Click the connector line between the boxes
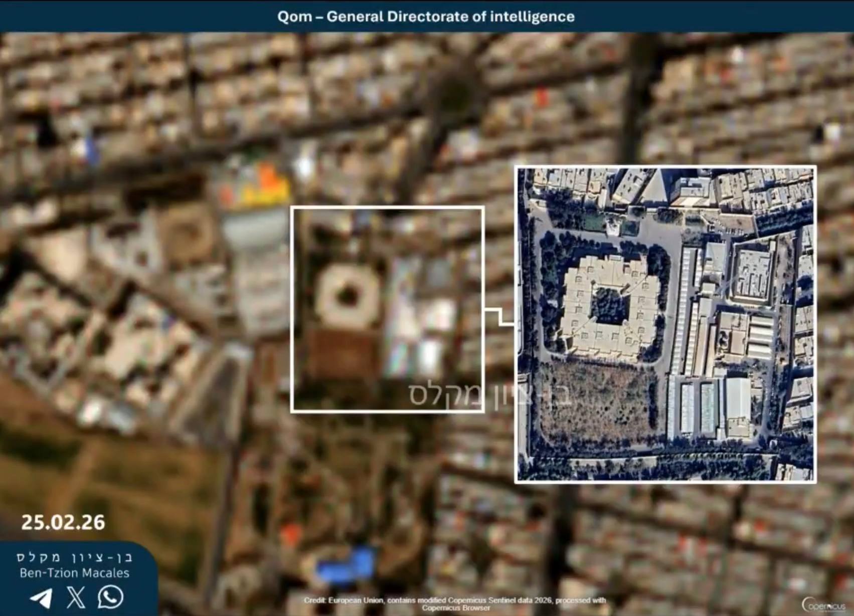Screen dimensions: 854x616 (499, 317)
